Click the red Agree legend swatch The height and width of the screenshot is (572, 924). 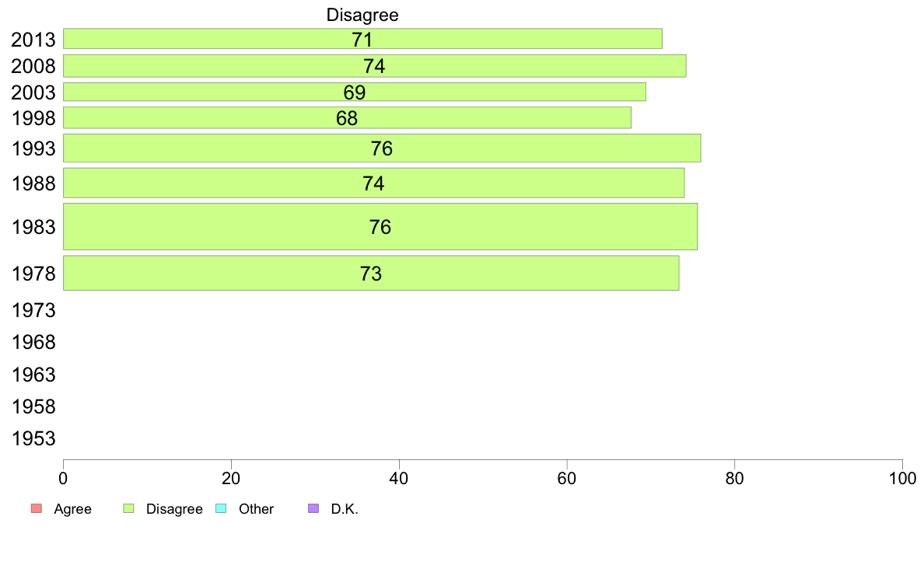point(36,508)
